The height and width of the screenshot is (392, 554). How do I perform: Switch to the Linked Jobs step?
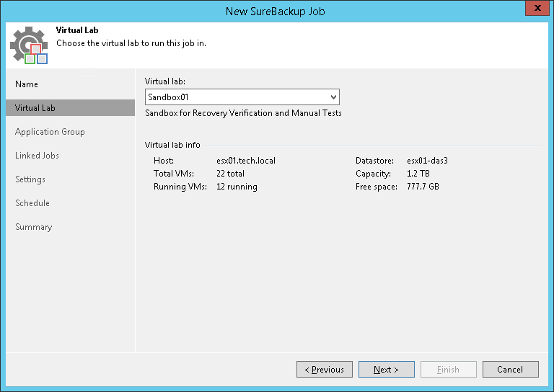[x=37, y=156]
